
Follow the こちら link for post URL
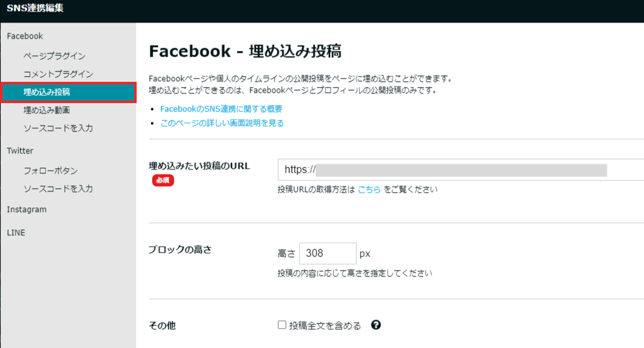369,189
